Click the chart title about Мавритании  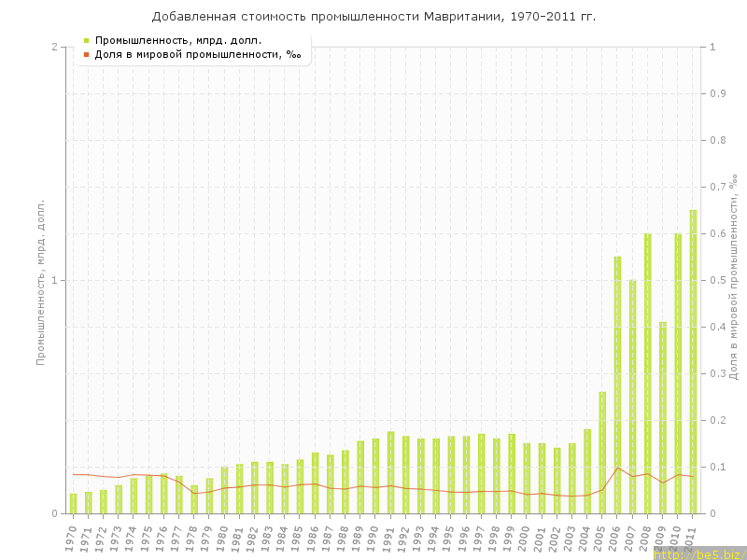point(373,17)
